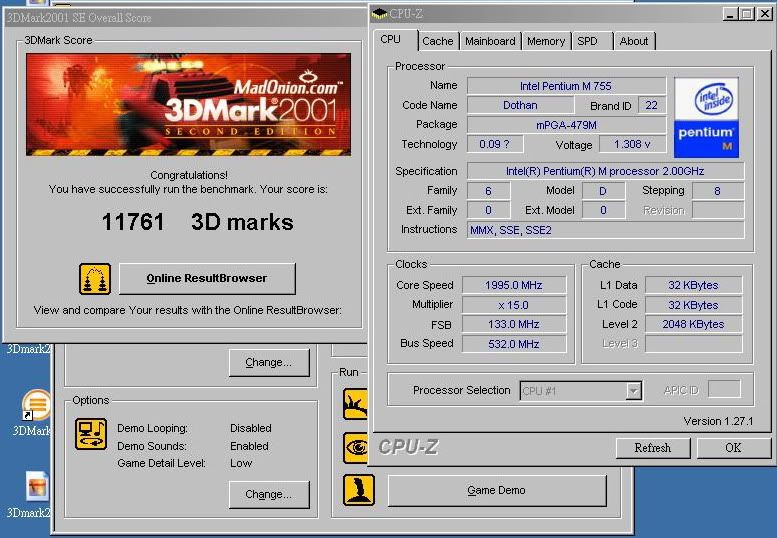Click the Level 2 cache value 2048 KBytes
Image resolution: width=777 pixels, height=538 pixels.
tap(693, 324)
